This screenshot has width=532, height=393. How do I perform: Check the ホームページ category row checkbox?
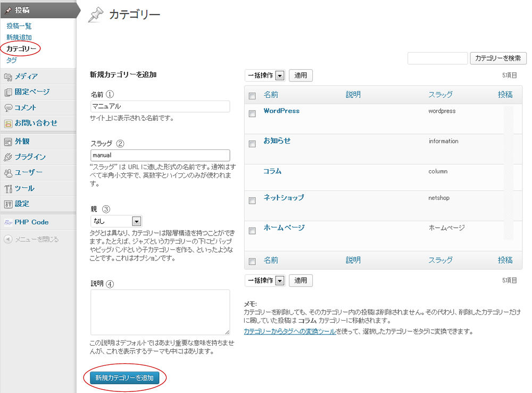pos(252,231)
